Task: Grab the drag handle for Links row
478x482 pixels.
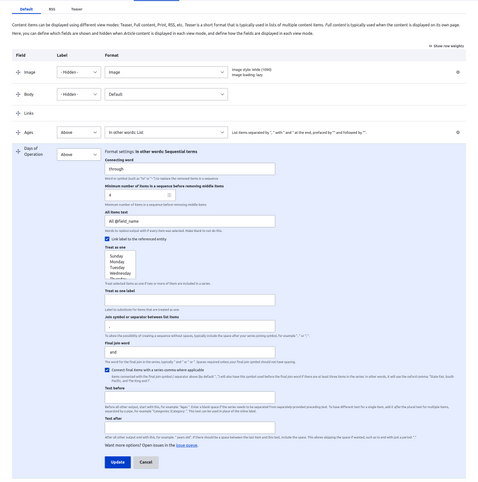Action: tap(18, 113)
